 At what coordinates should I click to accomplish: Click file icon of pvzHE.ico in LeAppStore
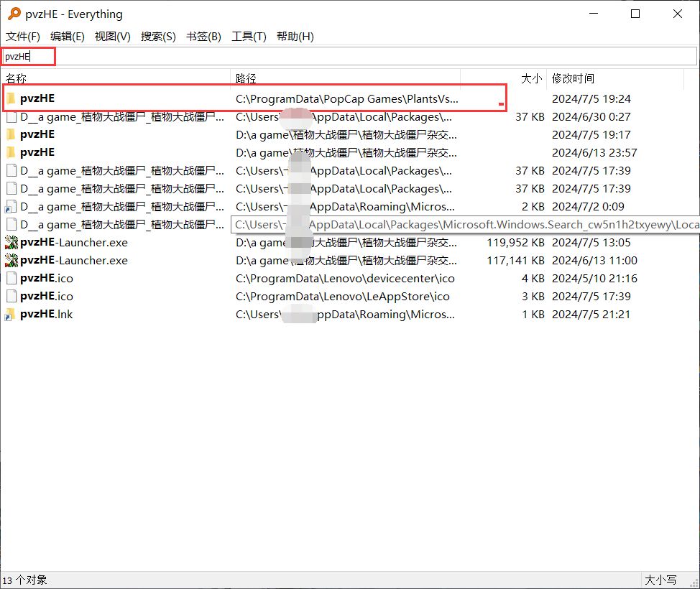(x=11, y=296)
